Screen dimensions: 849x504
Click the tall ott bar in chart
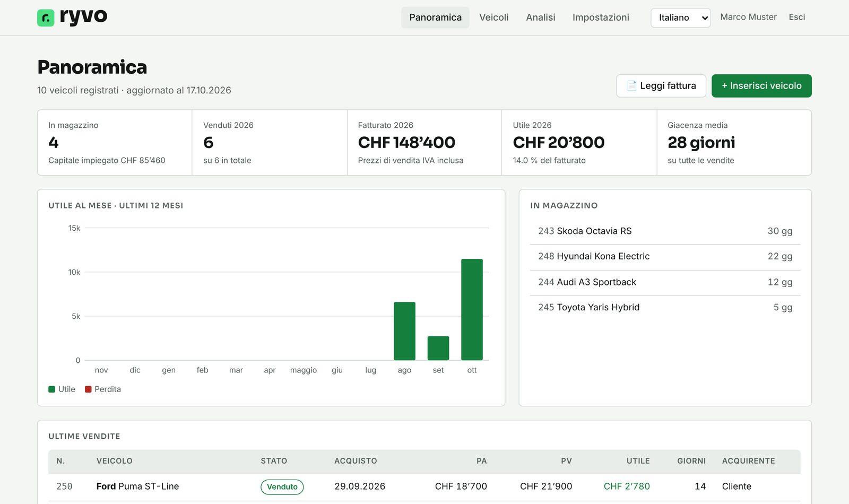coord(472,309)
